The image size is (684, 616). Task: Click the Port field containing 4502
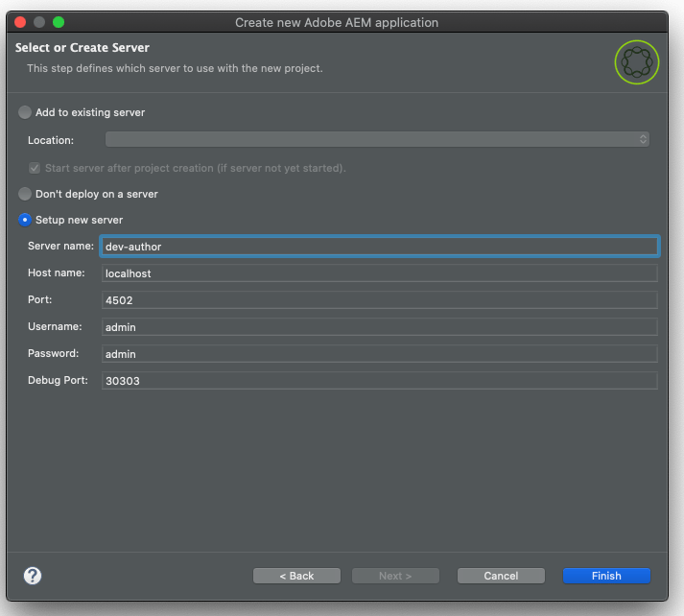coord(380,300)
